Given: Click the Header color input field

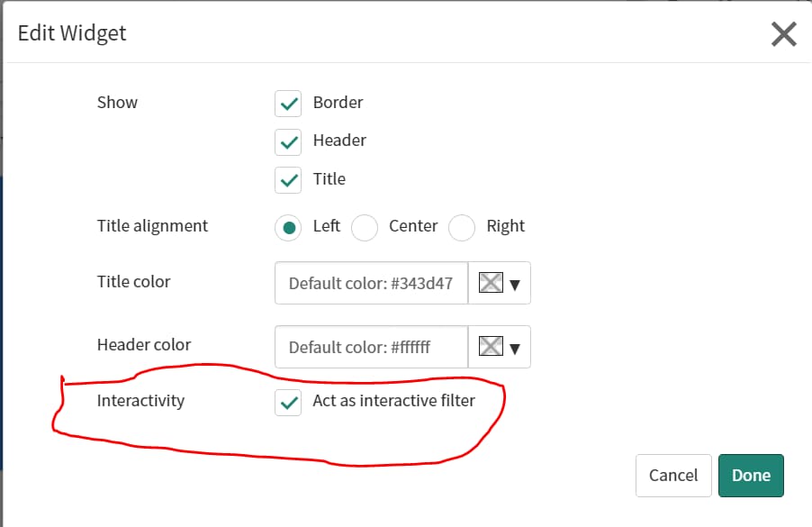Looking at the screenshot, I should point(371,347).
